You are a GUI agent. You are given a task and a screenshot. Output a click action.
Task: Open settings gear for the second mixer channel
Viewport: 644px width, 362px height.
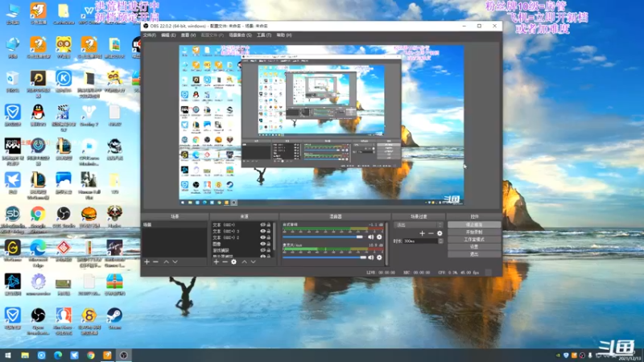pos(379,257)
